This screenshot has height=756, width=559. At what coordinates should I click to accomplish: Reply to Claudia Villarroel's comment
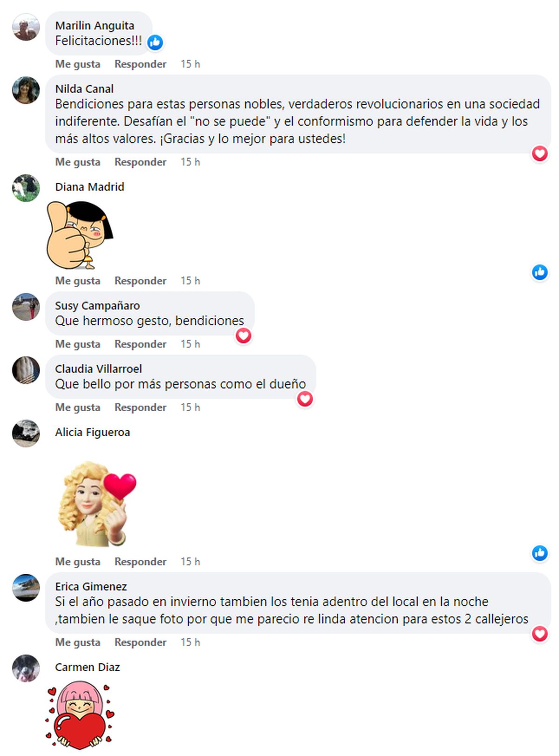coord(140,407)
